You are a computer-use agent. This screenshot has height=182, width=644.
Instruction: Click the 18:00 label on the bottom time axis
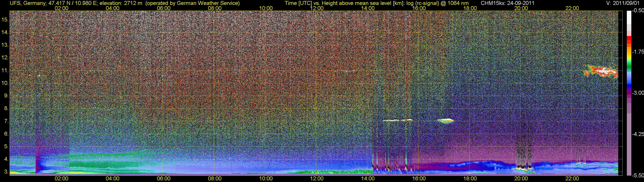470,179
